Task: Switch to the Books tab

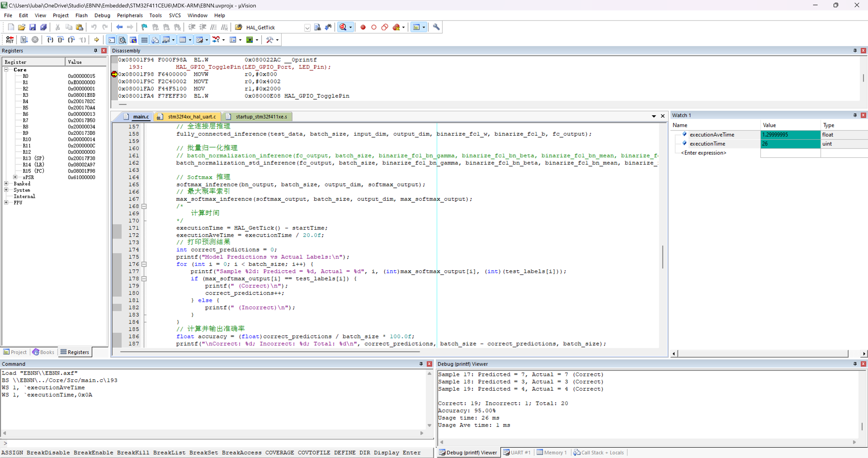Action: (x=43, y=352)
